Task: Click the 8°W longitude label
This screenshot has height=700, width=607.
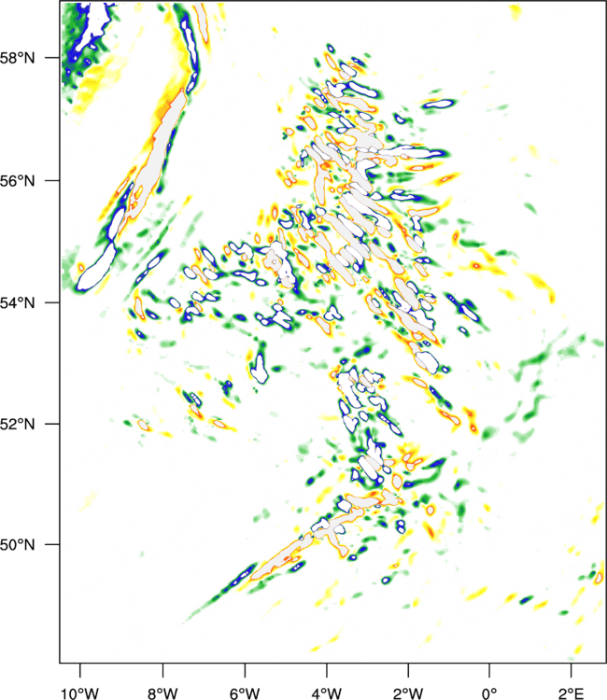Action: (x=162, y=693)
